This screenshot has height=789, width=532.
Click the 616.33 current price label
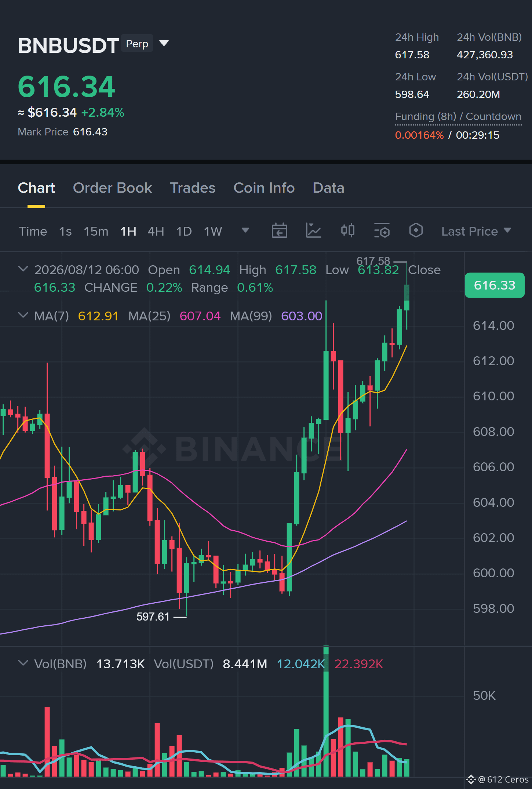pyautogui.click(x=495, y=285)
